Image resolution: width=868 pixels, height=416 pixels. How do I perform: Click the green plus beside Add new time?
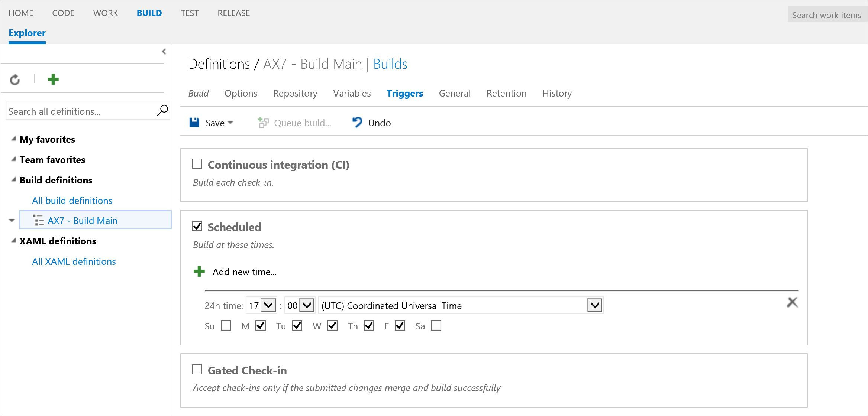tap(199, 272)
